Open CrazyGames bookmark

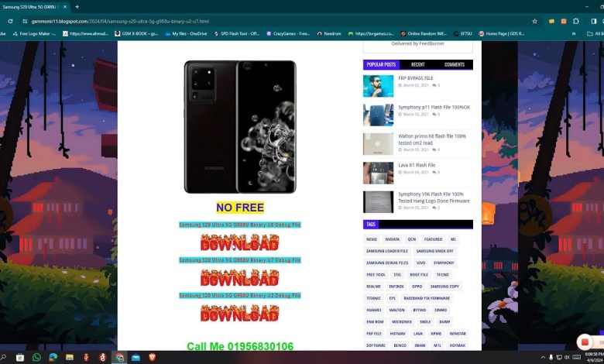pos(288,33)
